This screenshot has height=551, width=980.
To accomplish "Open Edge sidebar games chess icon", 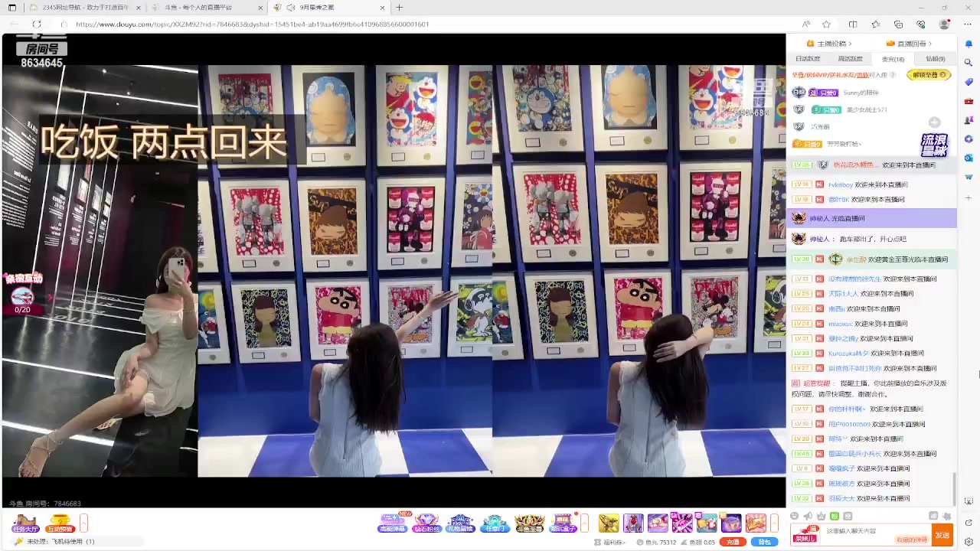I will [x=969, y=119].
